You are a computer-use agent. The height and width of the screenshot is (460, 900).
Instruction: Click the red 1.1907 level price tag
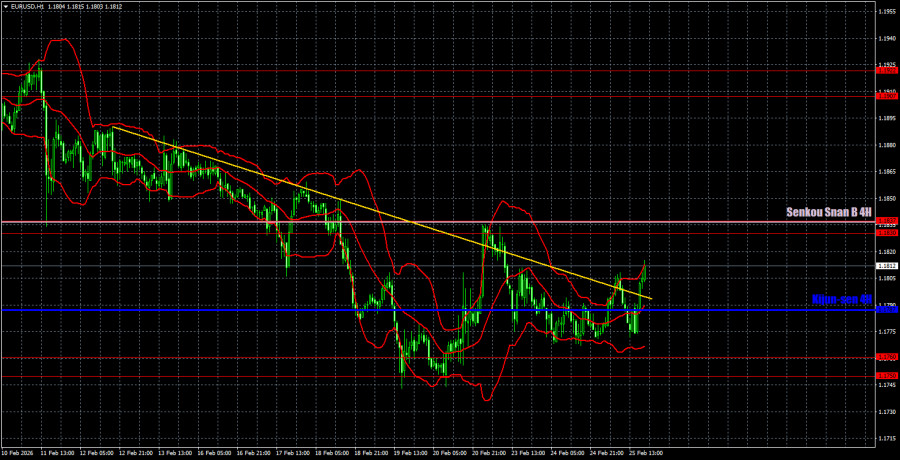pyautogui.click(x=887, y=96)
